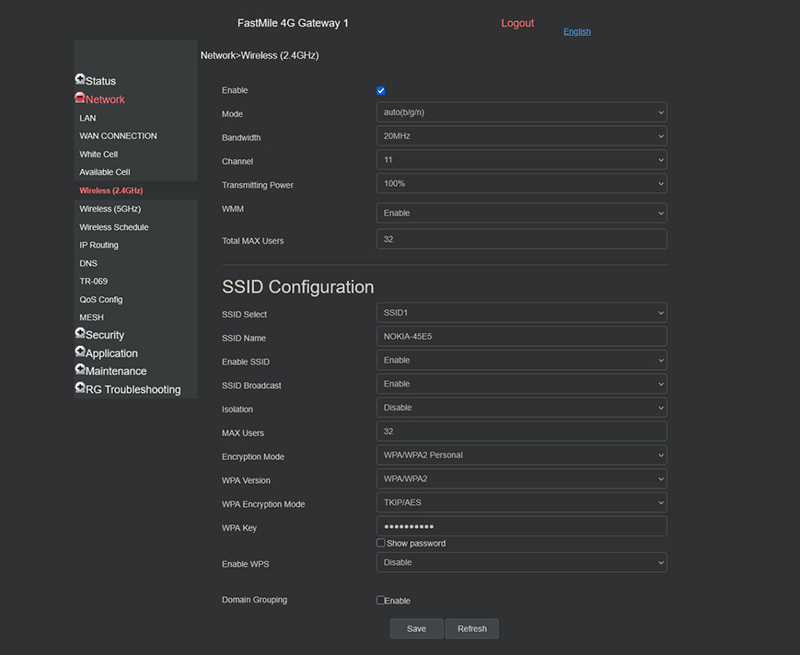Go to Wireless (5GHz) settings page
This screenshot has height=655, width=800.
pyautogui.click(x=110, y=209)
